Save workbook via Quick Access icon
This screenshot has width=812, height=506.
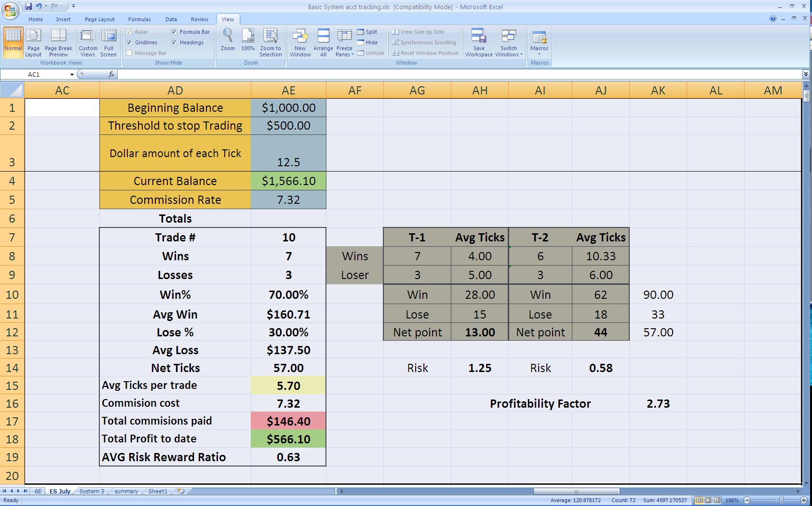click(28, 6)
